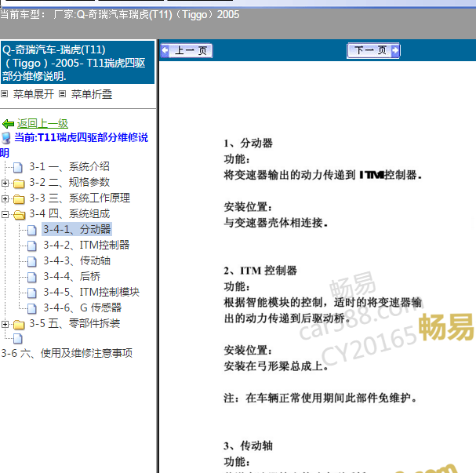Click page icon of 3-4-4 后桥
476x473 pixels.
[32, 278]
